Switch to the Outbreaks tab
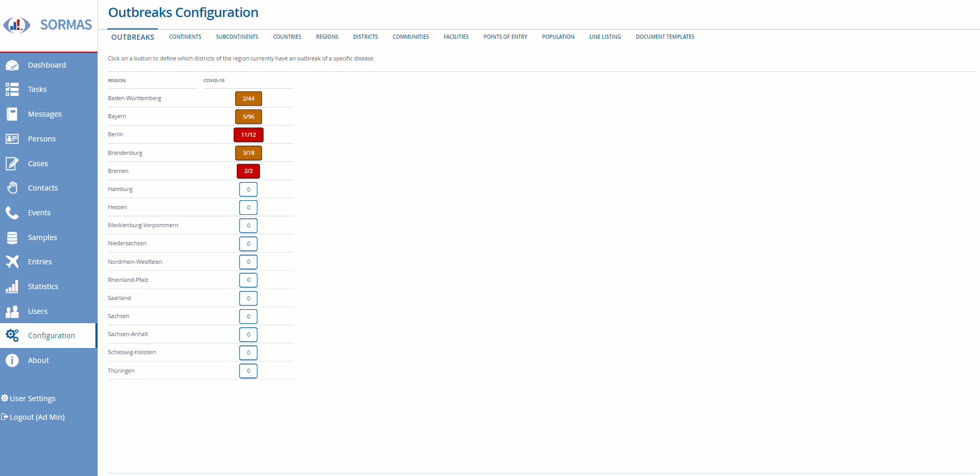Image resolution: width=980 pixels, height=476 pixels. pos(133,37)
